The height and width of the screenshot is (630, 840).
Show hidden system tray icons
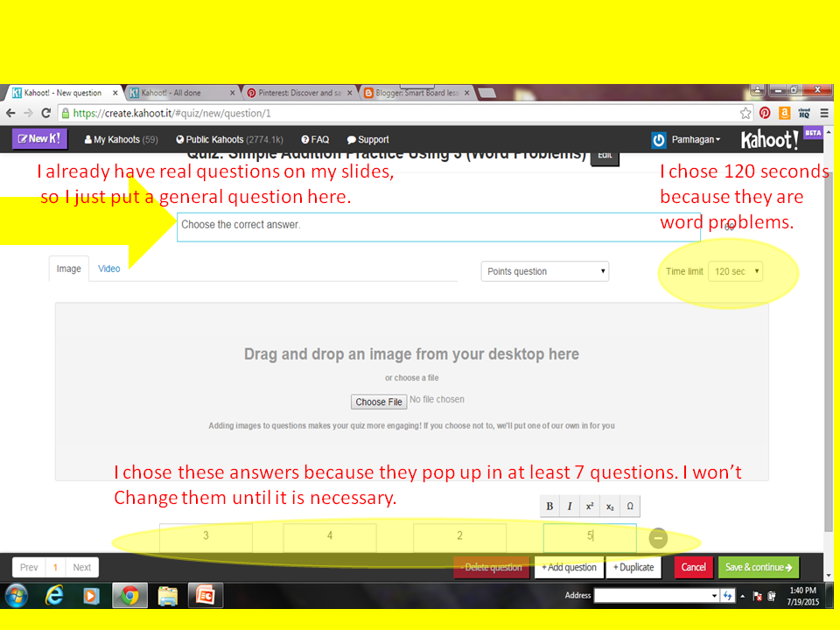(x=743, y=596)
